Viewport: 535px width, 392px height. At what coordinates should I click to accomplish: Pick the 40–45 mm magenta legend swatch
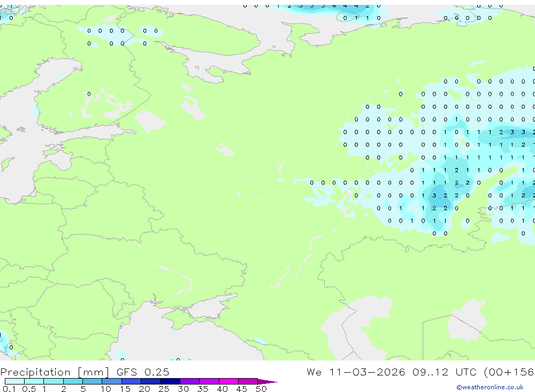(x=228, y=381)
